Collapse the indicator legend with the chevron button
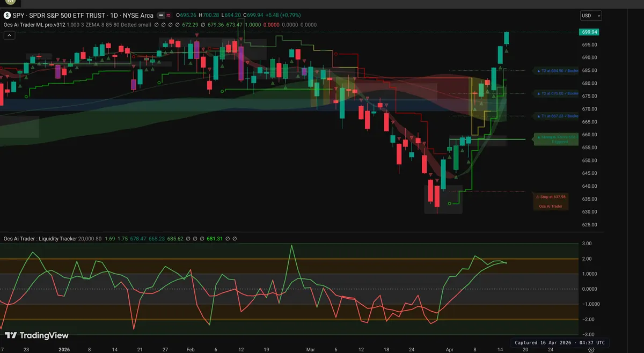The image size is (644, 353). pos(9,35)
